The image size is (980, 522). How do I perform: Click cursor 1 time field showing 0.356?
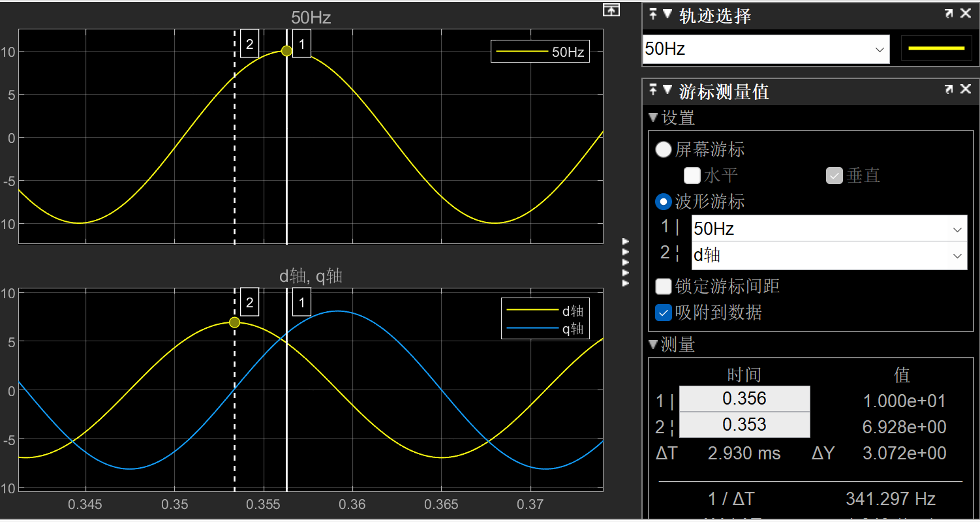tap(744, 399)
